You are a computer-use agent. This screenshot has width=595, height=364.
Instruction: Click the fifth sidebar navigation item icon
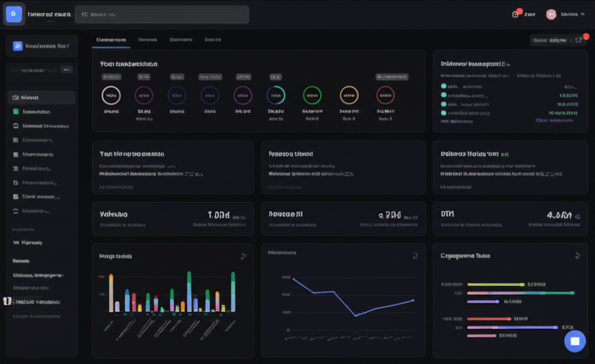click(x=16, y=154)
